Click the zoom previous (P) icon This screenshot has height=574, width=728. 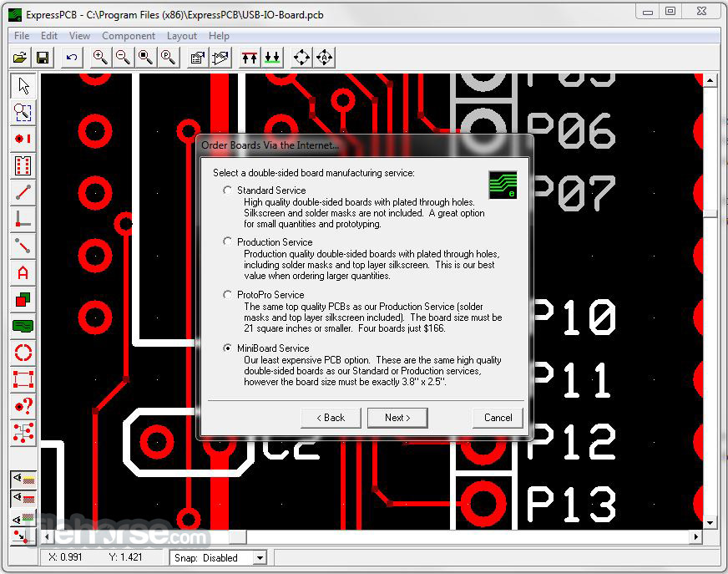click(x=169, y=58)
